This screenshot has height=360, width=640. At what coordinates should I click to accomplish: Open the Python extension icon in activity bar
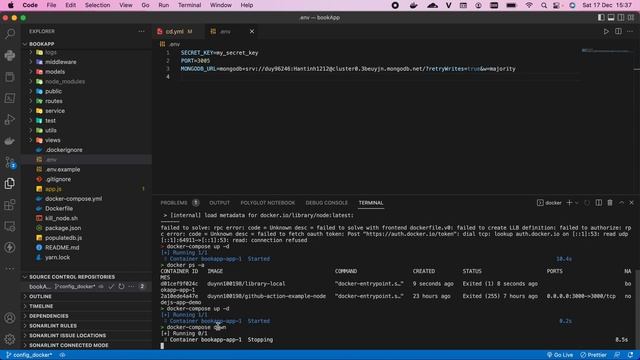10,55
